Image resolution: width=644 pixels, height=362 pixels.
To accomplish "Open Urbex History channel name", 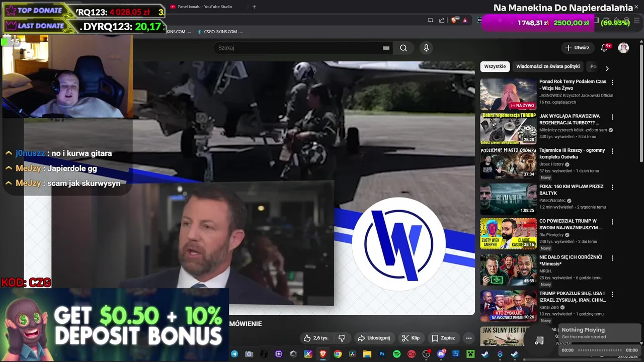I will (x=551, y=164).
